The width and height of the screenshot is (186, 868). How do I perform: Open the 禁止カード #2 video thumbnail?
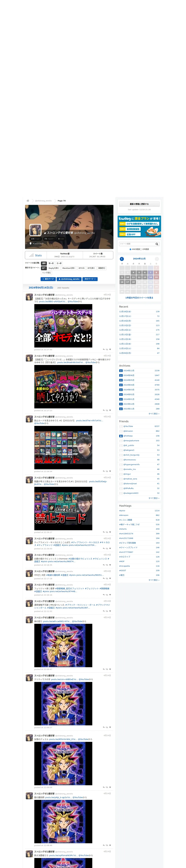(63, 447)
